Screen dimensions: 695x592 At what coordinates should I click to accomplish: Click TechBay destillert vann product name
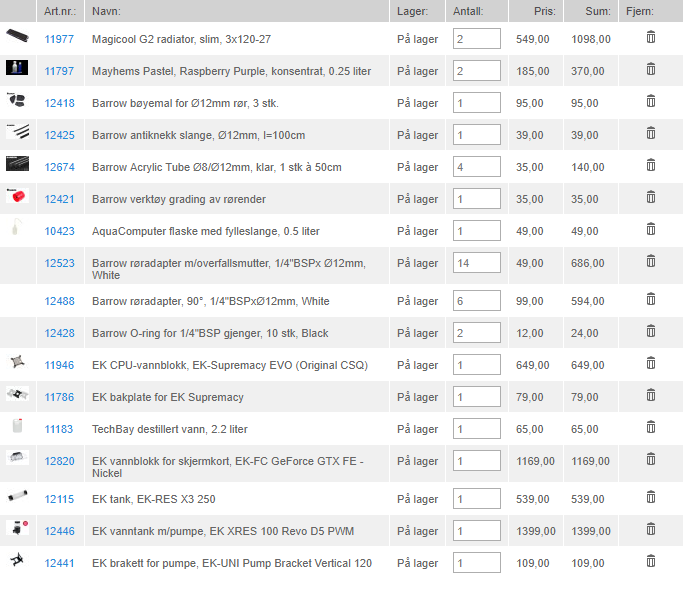[x=169, y=429]
